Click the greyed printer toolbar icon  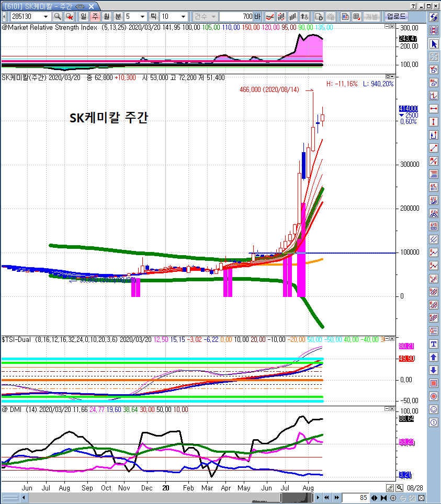pyautogui.click(x=330, y=16)
